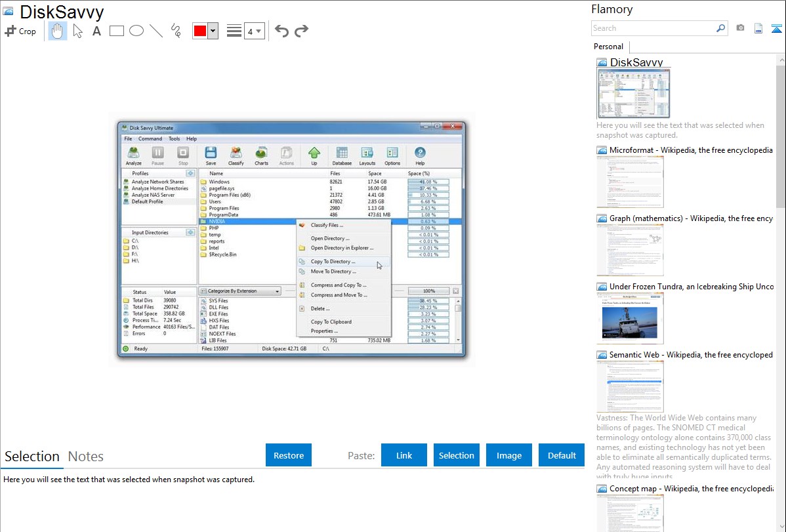Open the Semantic Web snapshot thumbnail
This screenshot has height=532, width=786.
(x=630, y=386)
